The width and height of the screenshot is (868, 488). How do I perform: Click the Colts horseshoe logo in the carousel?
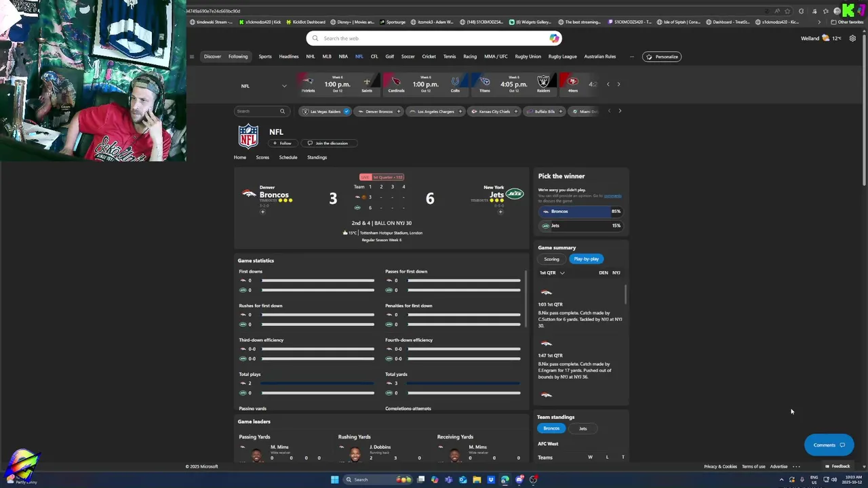(x=455, y=82)
